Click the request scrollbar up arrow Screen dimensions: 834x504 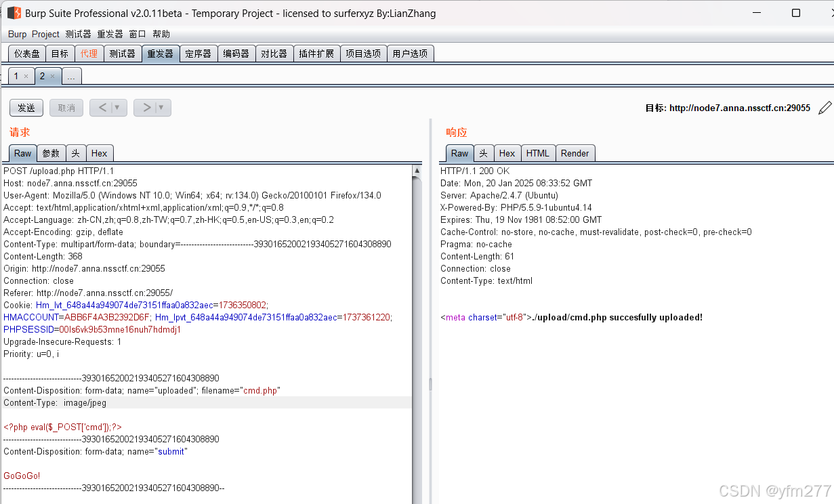(417, 171)
